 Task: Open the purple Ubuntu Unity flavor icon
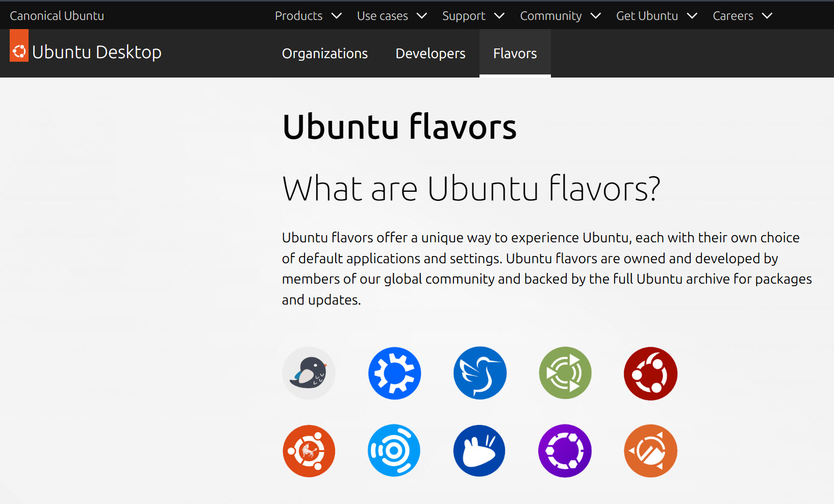coord(565,451)
